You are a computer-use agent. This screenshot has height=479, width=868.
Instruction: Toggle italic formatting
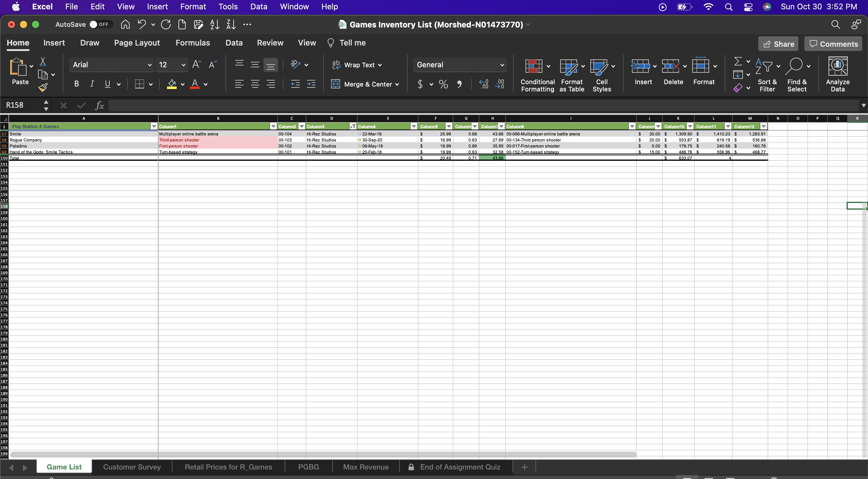[x=92, y=84]
